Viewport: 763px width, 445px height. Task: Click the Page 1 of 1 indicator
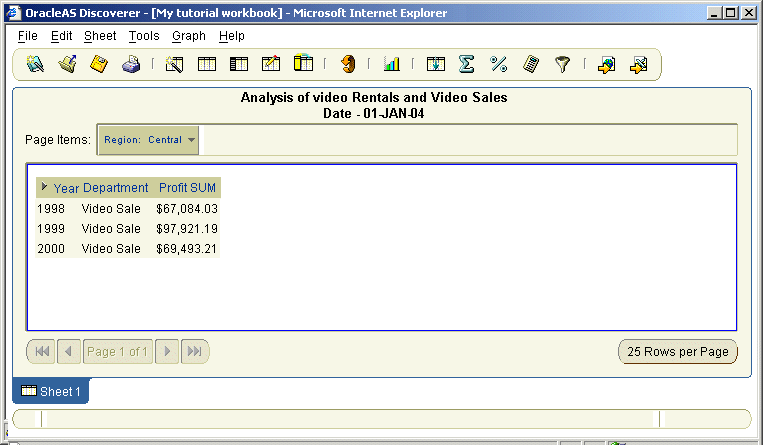[117, 352]
